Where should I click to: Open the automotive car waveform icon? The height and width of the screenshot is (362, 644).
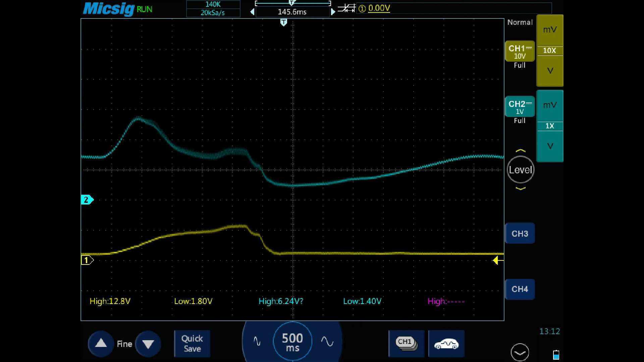point(446,344)
